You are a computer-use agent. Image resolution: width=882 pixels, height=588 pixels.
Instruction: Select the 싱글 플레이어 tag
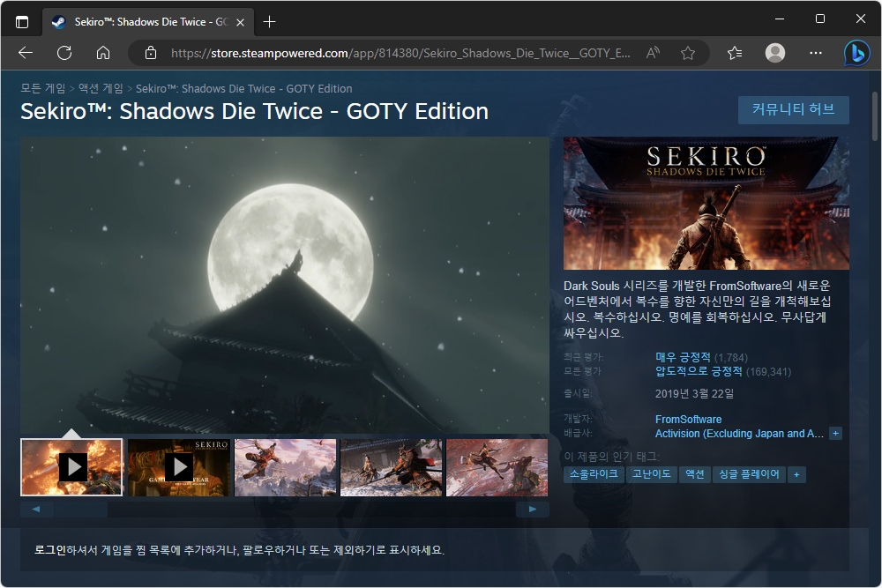[x=749, y=474]
